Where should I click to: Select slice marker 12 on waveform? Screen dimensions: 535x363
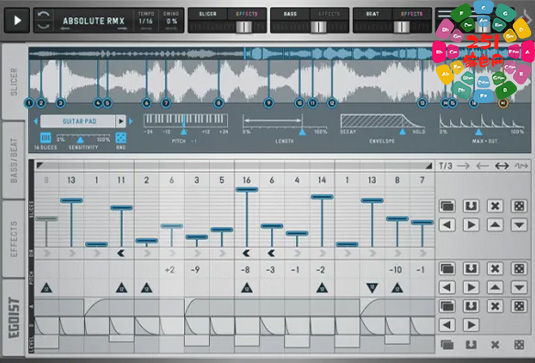coord(332,103)
